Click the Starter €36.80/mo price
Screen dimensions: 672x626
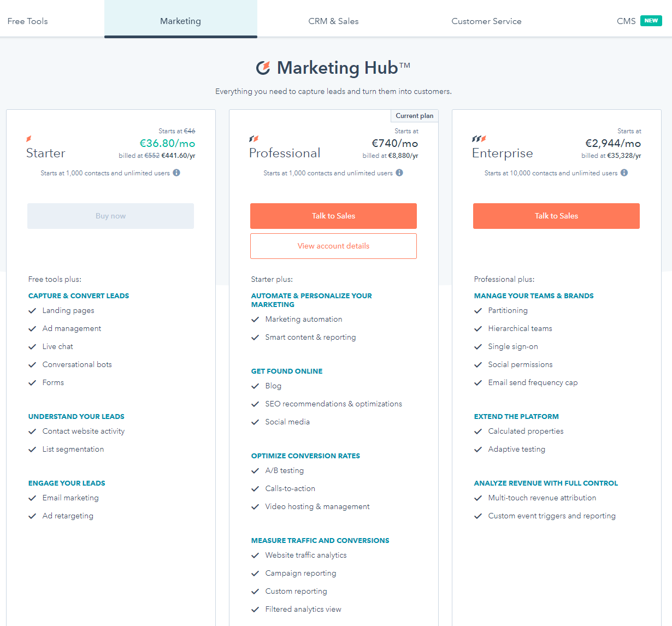point(167,143)
